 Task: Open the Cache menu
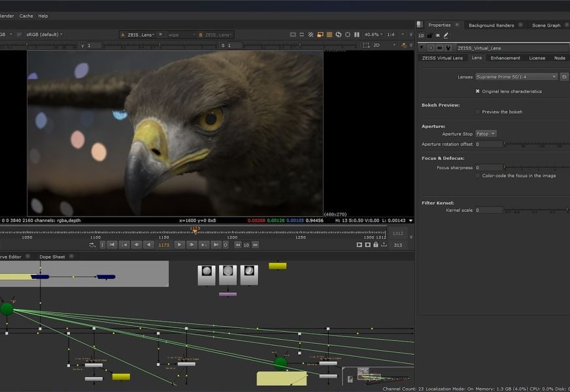[x=26, y=16]
